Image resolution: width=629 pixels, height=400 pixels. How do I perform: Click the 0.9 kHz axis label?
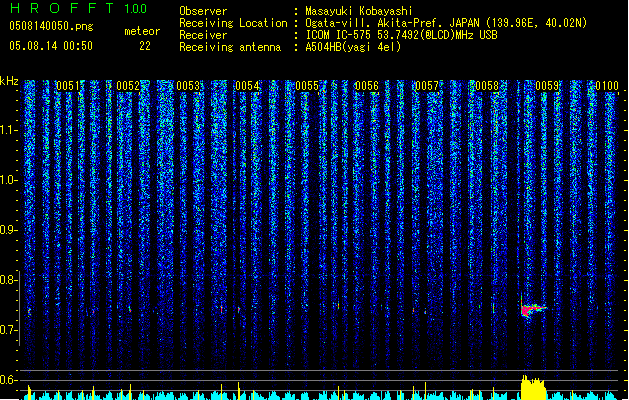(9, 230)
